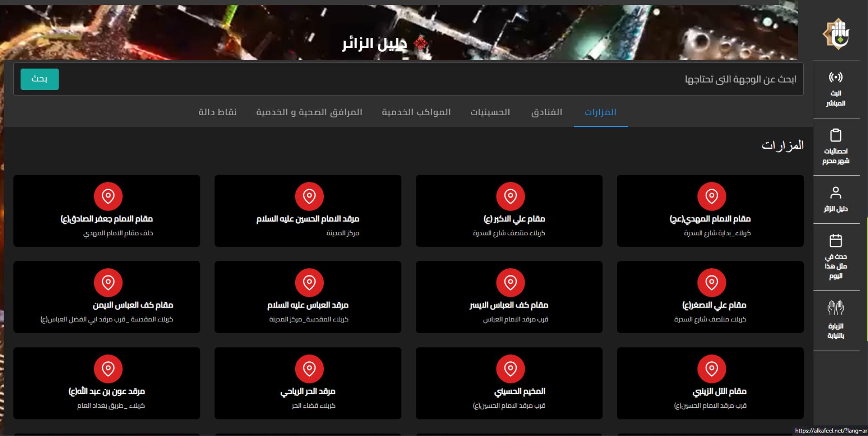Open the نقاط دالة tab
868x436 pixels.
point(217,112)
